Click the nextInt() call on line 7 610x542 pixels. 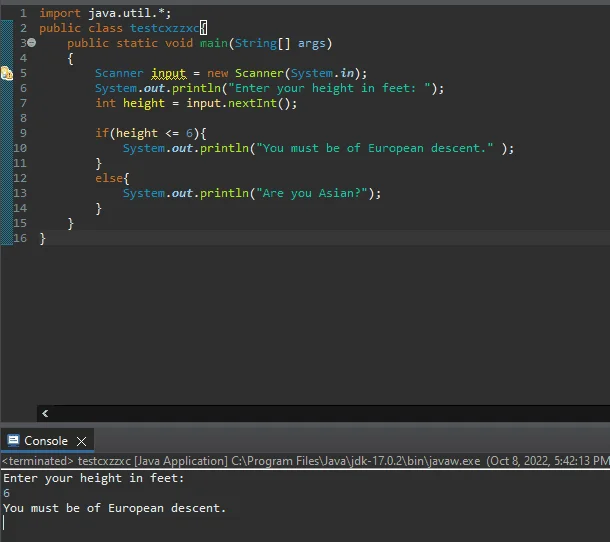point(259,103)
